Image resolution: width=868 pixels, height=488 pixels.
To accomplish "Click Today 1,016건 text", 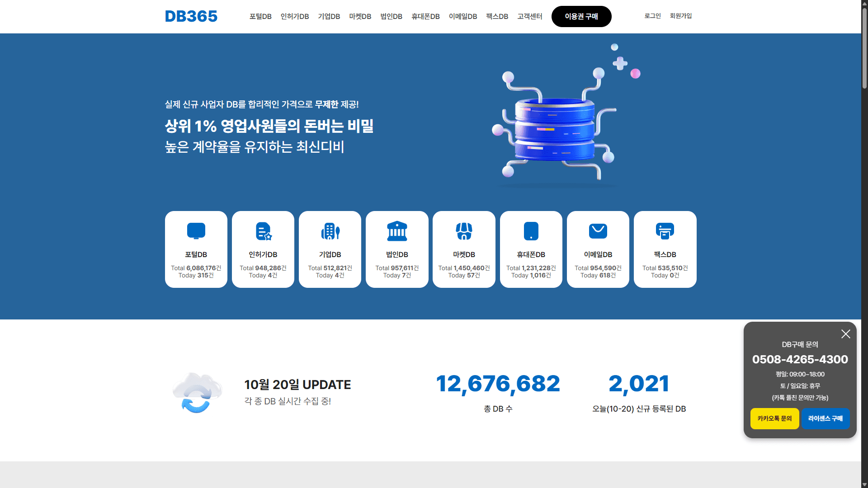I will click(x=531, y=275).
